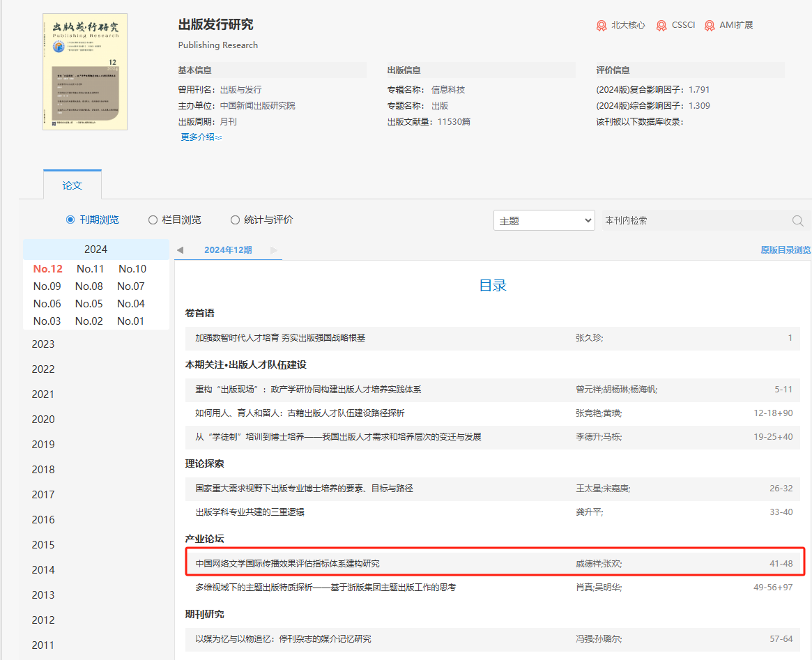The image size is (812, 660).
Task: Open the journal cover thumbnail
Action: [85, 72]
